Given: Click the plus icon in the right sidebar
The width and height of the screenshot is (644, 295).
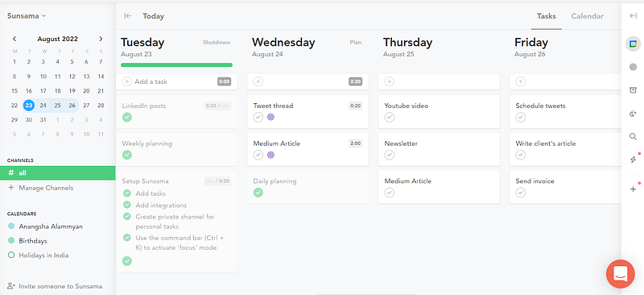Looking at the screenshot, I should 633,189.
